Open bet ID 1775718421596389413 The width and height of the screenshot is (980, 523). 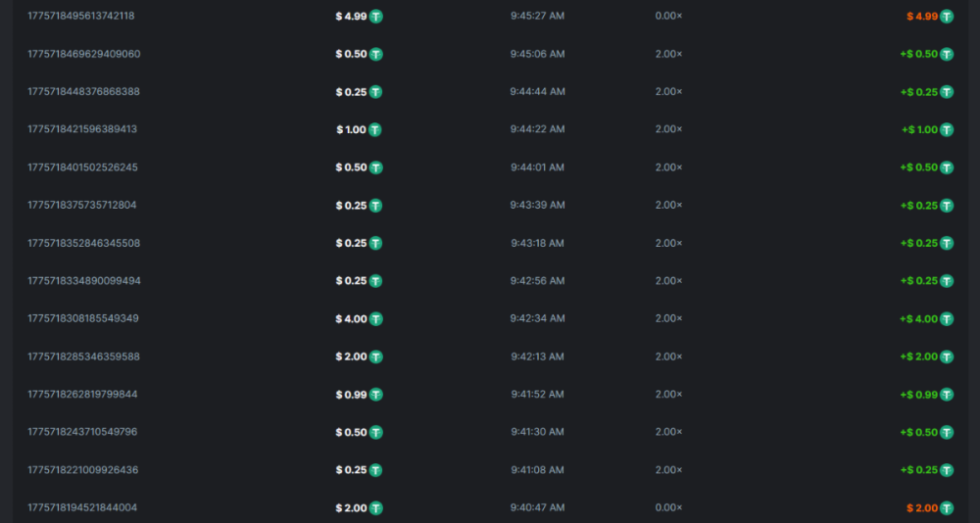click(82, 129)
